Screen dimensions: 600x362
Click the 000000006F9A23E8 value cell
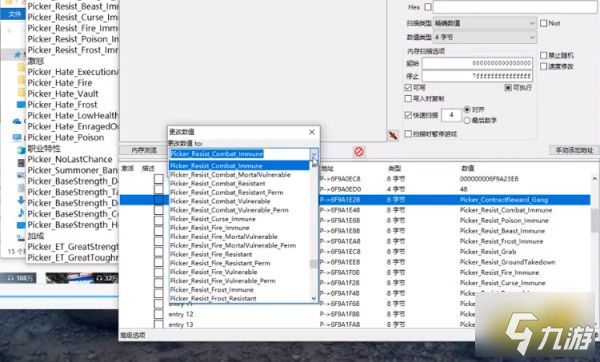tap(489, 179)
